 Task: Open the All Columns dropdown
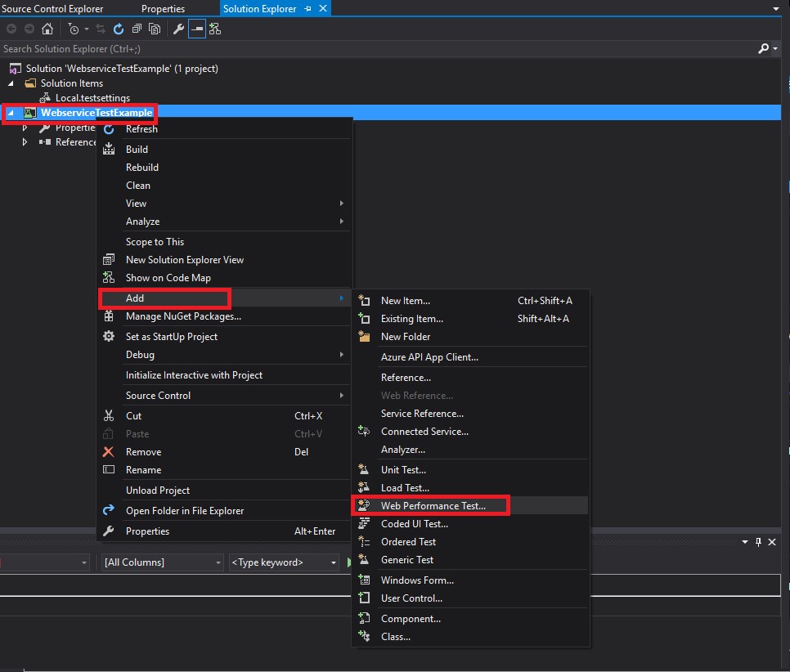161,562
